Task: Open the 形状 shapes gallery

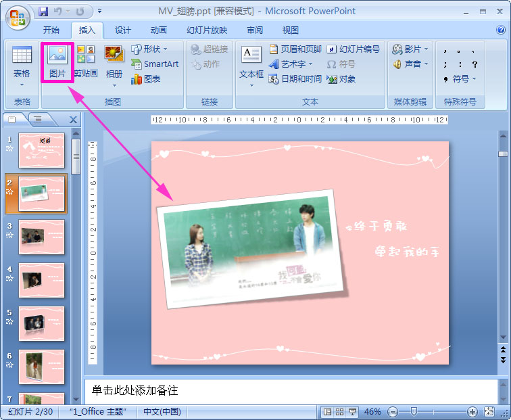Action: [149, 49]
